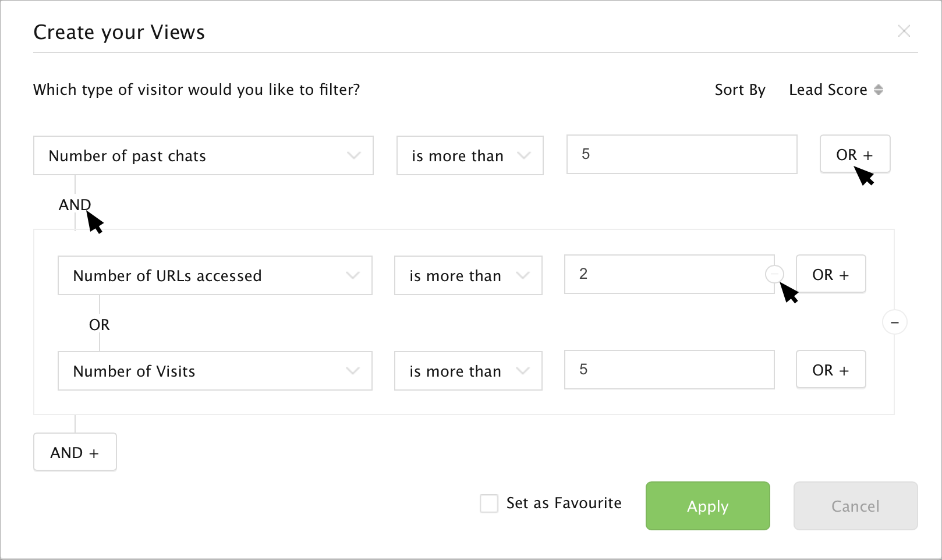This screenshot has height=560, width=942.
Task: Cancel creating the view
Action: pos(855,506)
